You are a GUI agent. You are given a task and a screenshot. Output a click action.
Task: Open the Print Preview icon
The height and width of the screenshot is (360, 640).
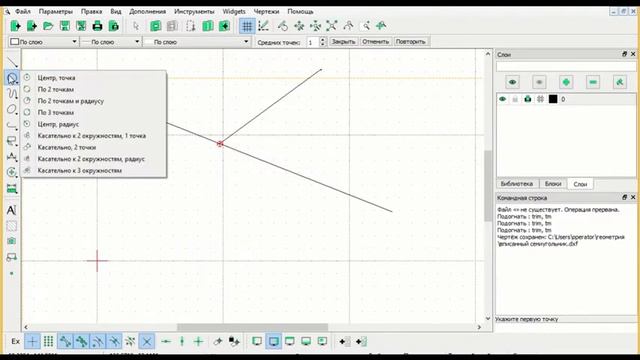click(113, 26)
